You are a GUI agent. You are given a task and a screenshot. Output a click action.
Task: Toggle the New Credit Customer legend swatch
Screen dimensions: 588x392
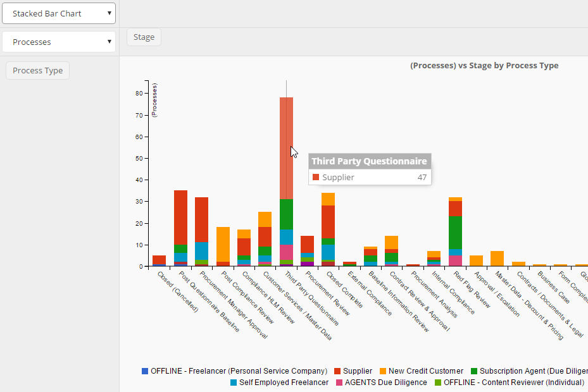click(x=383, y=371)
